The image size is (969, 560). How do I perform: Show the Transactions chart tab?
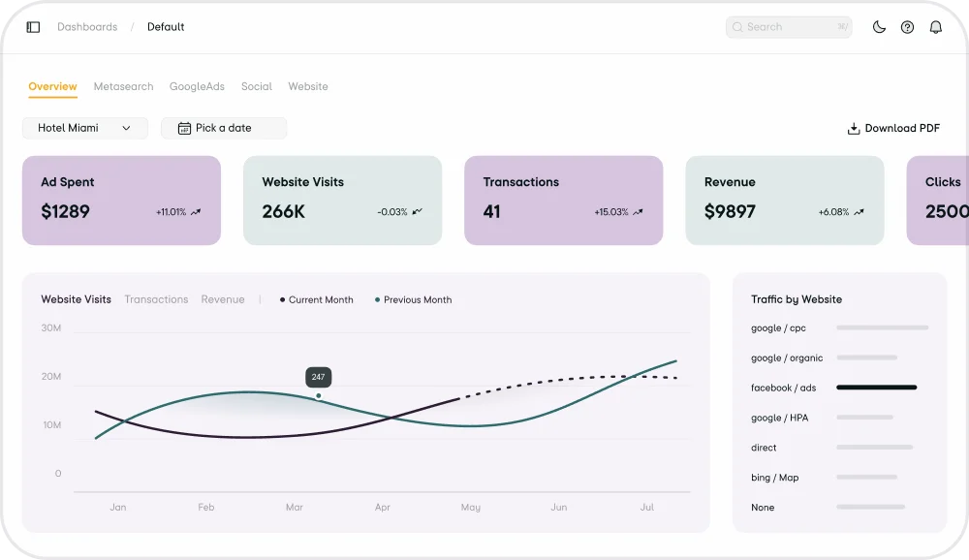tap(156, 299)
